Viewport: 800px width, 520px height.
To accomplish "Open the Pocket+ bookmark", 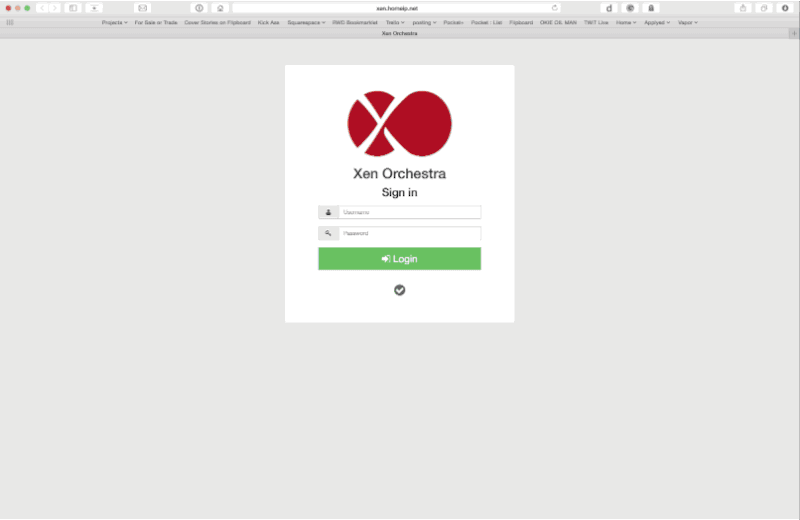I will 453,22.
